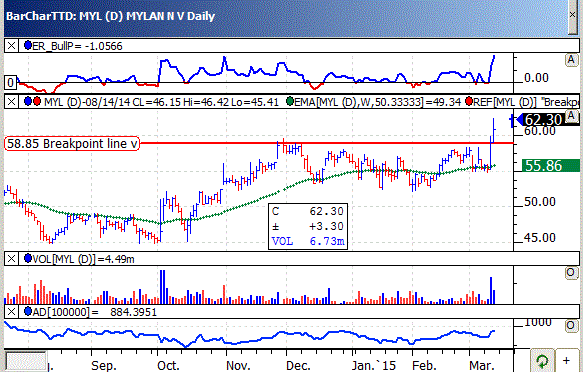Click the green EMA color dot
The image size is (583, 372).
coord(290,101)
